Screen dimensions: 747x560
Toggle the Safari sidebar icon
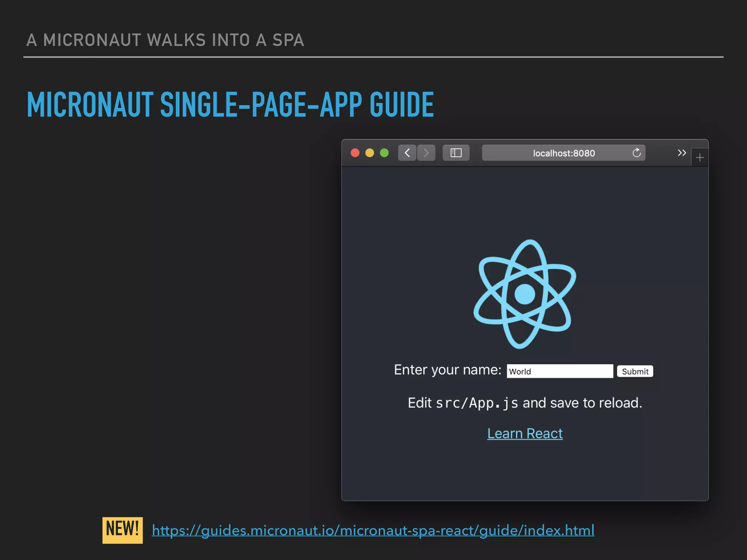(456, 153)
